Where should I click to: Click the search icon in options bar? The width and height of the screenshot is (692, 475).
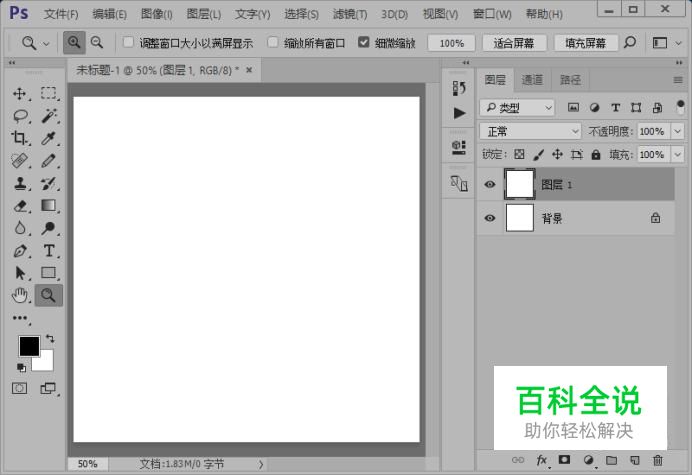pos(630,43)
